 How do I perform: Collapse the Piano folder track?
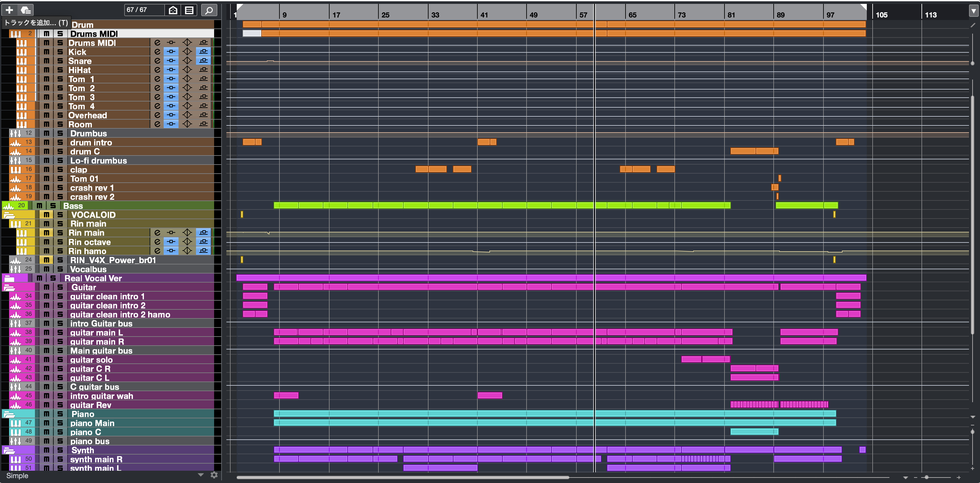[9, 414]
